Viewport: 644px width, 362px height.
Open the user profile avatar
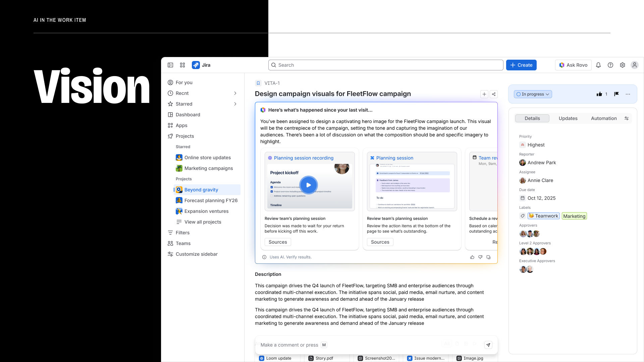click(x=635, y=65)
